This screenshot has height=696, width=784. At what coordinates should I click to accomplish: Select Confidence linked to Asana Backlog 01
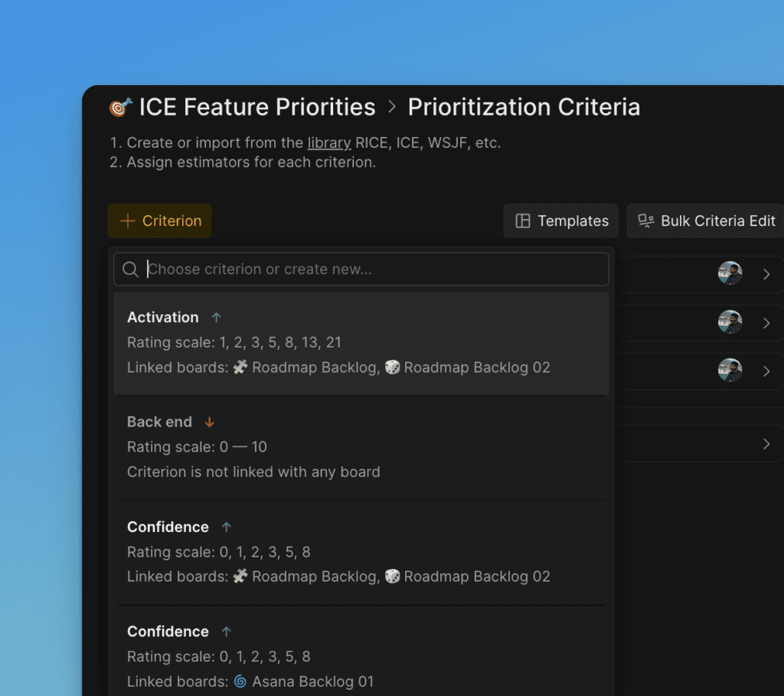361,656
